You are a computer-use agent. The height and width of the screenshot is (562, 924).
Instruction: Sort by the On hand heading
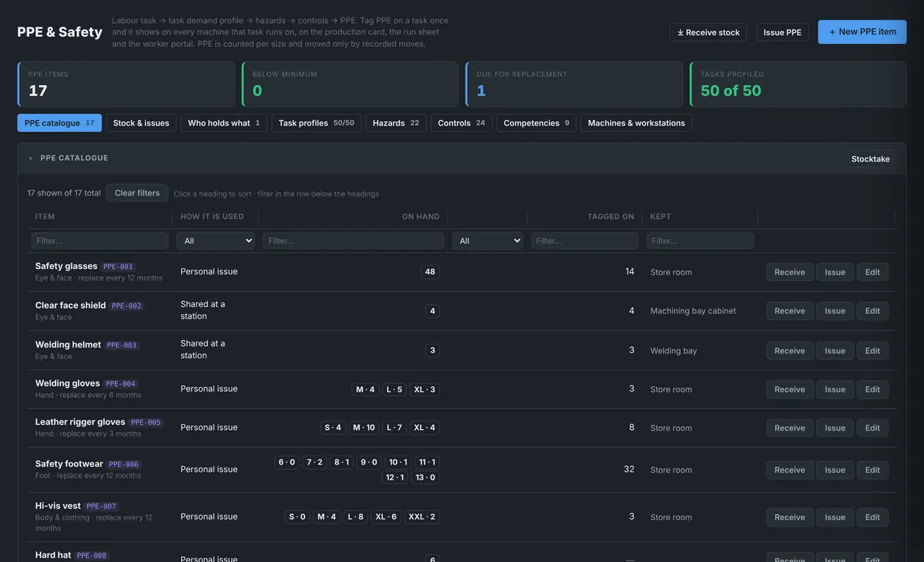421,217
